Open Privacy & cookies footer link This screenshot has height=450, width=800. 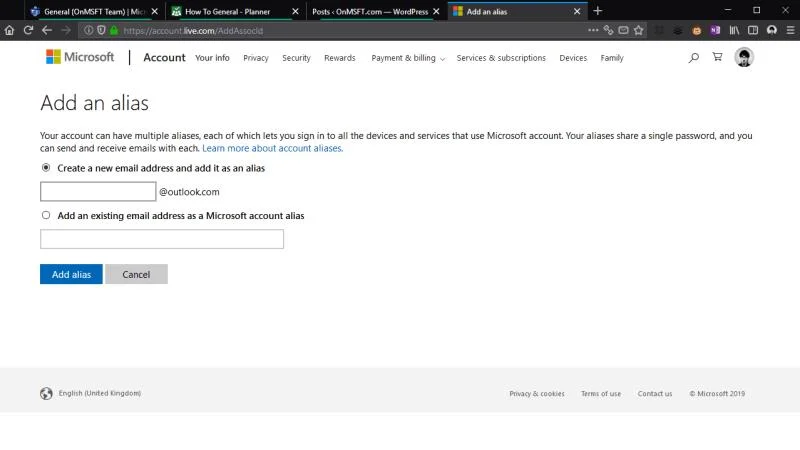(x=537, y=394)
